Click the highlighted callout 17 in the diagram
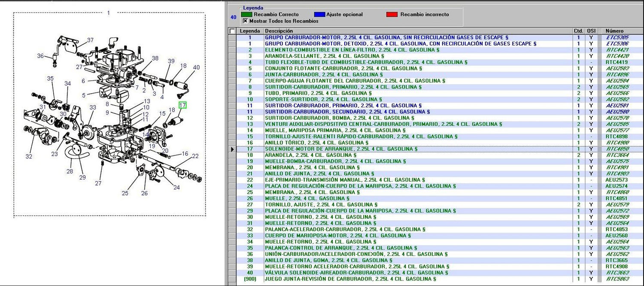Viewport: 644px width, 286px height. coord(182,105)
